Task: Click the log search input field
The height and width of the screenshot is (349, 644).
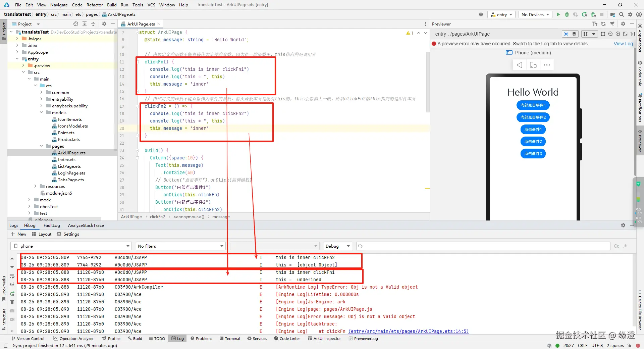Action: point(483,246)
